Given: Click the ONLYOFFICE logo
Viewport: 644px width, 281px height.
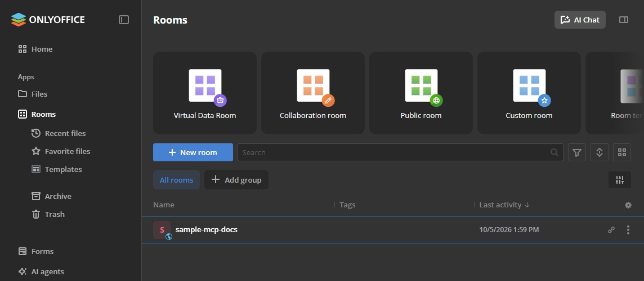Looking at the screenshot, I should click(48, 19).
